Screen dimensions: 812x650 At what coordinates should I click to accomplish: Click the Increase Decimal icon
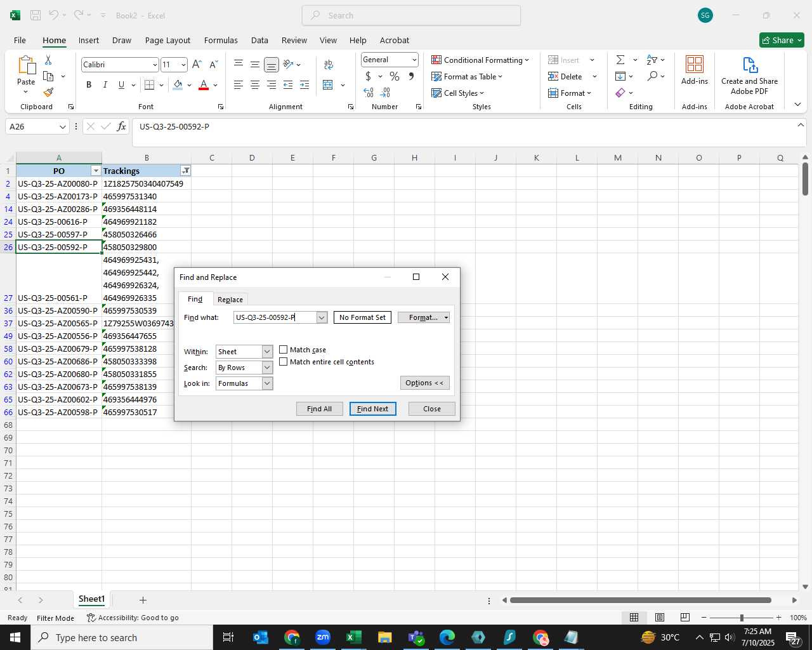(x=369, y=93)
